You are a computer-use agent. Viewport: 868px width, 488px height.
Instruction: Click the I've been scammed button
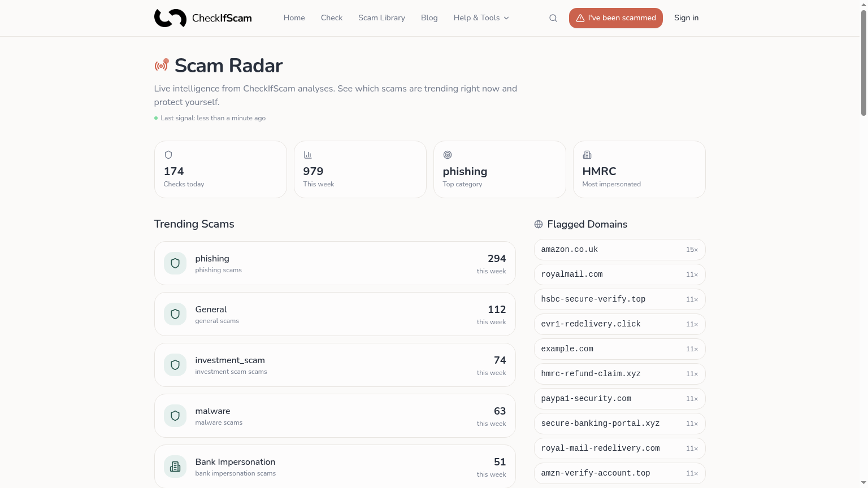click(x=616, y=18)
